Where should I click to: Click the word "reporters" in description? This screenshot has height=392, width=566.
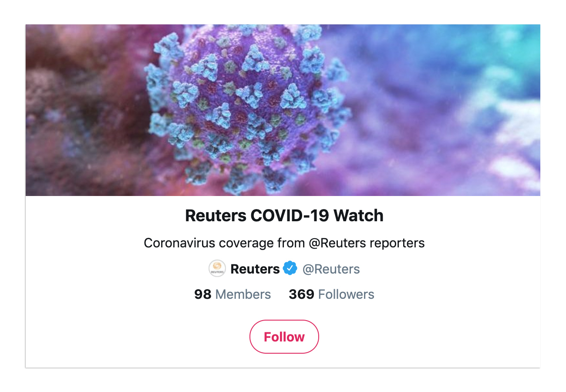397,243
